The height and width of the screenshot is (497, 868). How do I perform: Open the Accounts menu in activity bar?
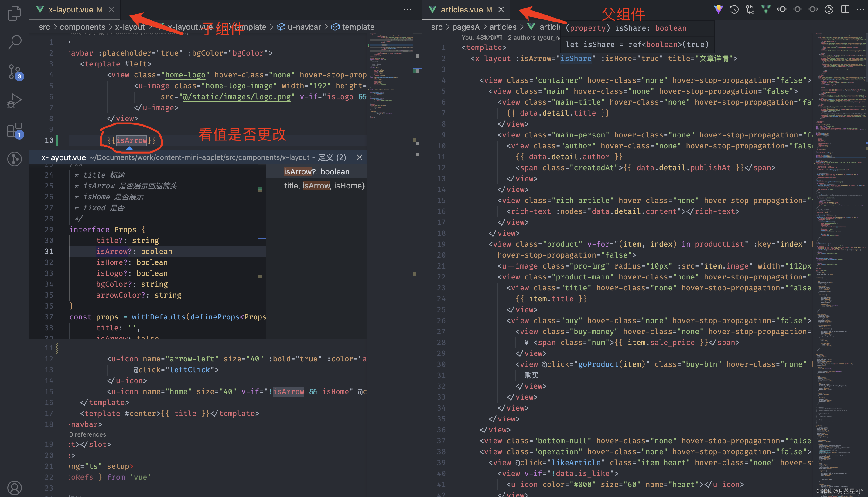[x=14, y=488]
